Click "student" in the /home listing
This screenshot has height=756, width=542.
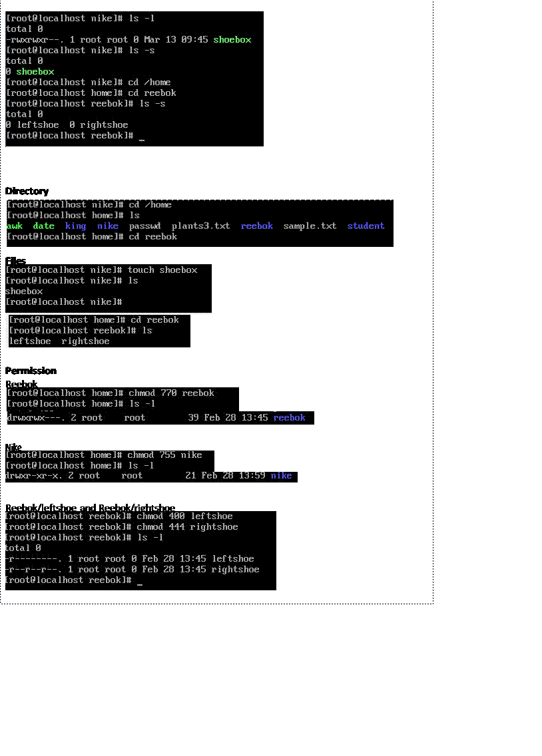click(x=366, y=226)
